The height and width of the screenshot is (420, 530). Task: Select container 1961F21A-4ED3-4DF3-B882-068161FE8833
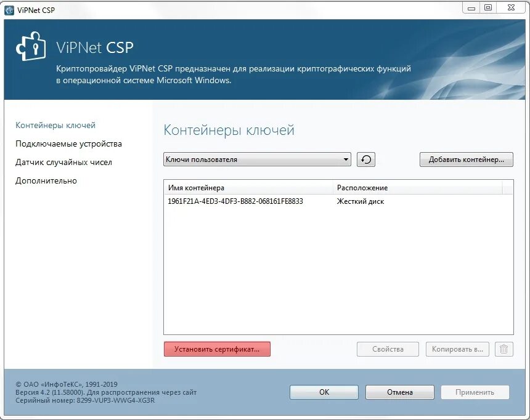click(235, 201)
